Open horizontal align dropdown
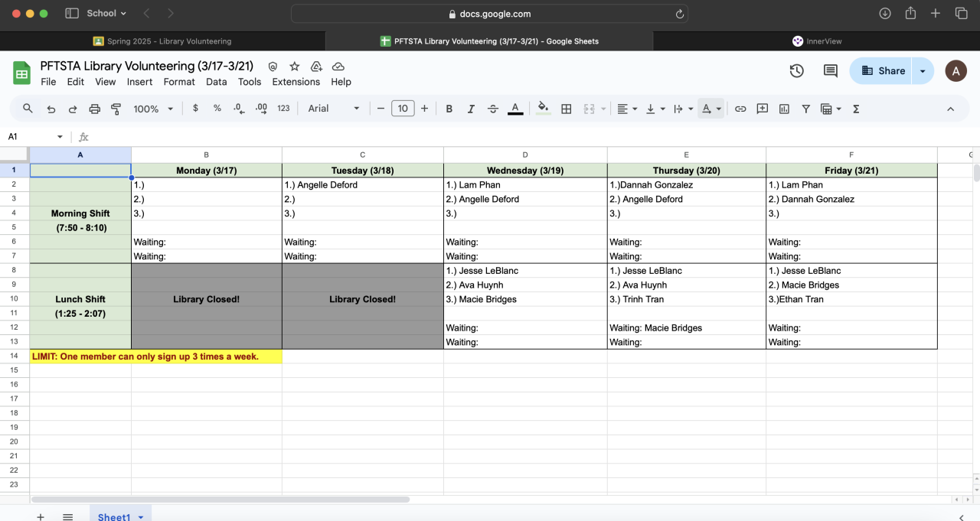The width and height of the screenshot is (980, 521). pyautogui.click(x=627, y=109)
